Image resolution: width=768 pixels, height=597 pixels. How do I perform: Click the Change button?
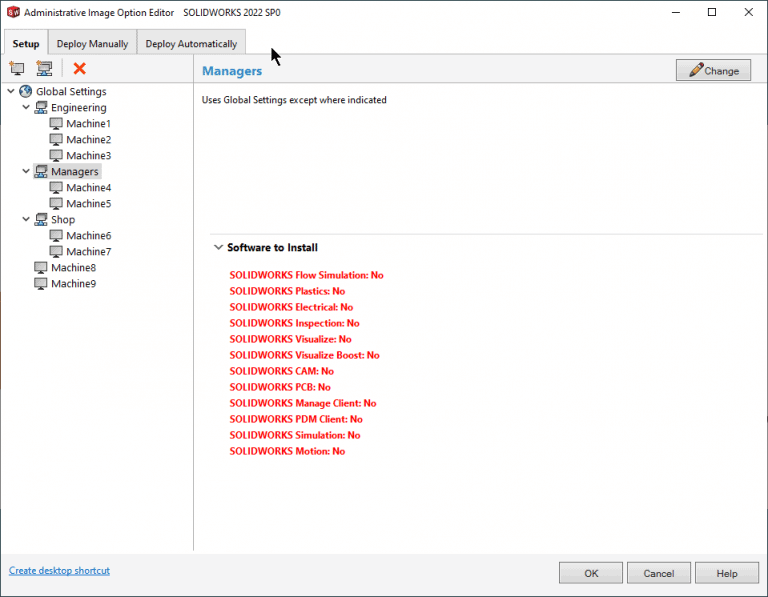pos(713,71)
